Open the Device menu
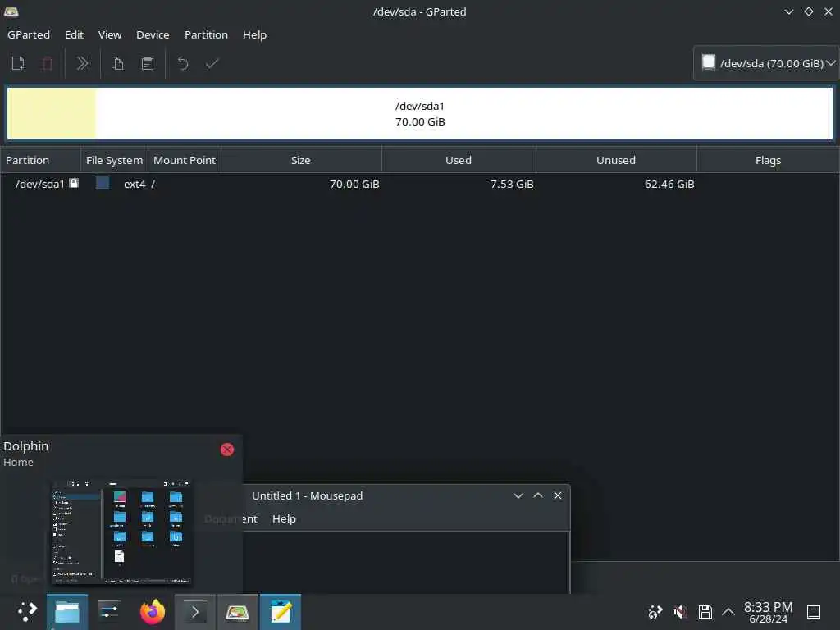The height and width of the screenshot is (630, 840). 153,34
